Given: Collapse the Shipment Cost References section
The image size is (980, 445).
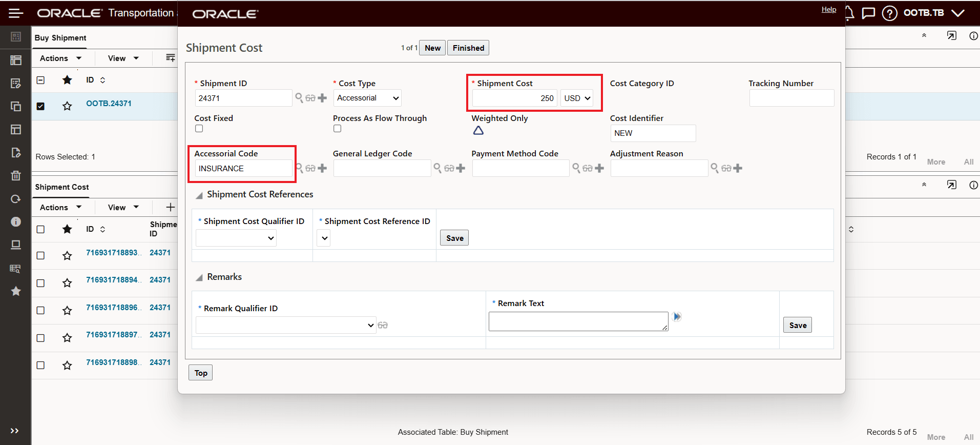Looking at the screenshot, I should [x=199, y=195].
